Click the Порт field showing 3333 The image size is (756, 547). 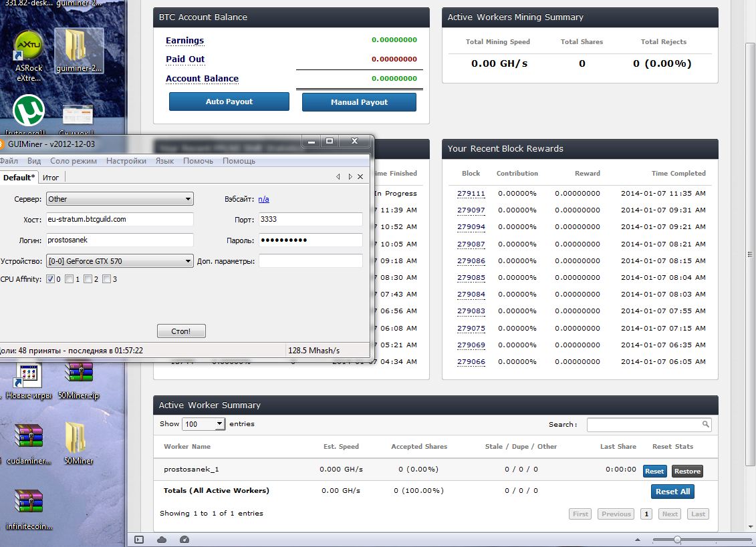(311, 219)
